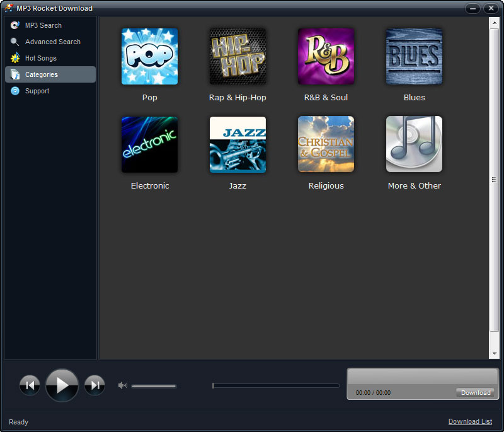Open the Jazz trumpet artwork
Image resolution: width=504 pixels, height=432 pixels.
click(238, 144)
